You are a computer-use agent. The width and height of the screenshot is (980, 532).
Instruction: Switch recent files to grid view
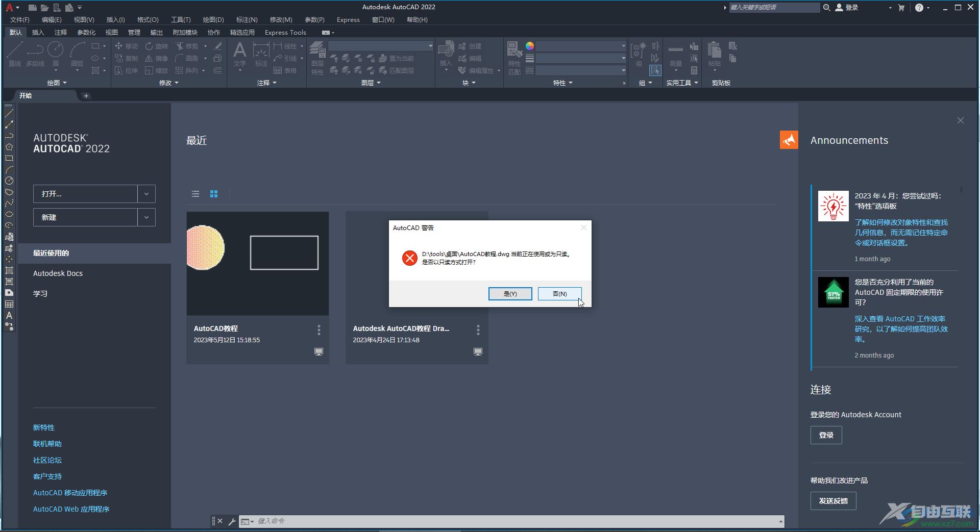pyautogui.click(x=214, y=194)
